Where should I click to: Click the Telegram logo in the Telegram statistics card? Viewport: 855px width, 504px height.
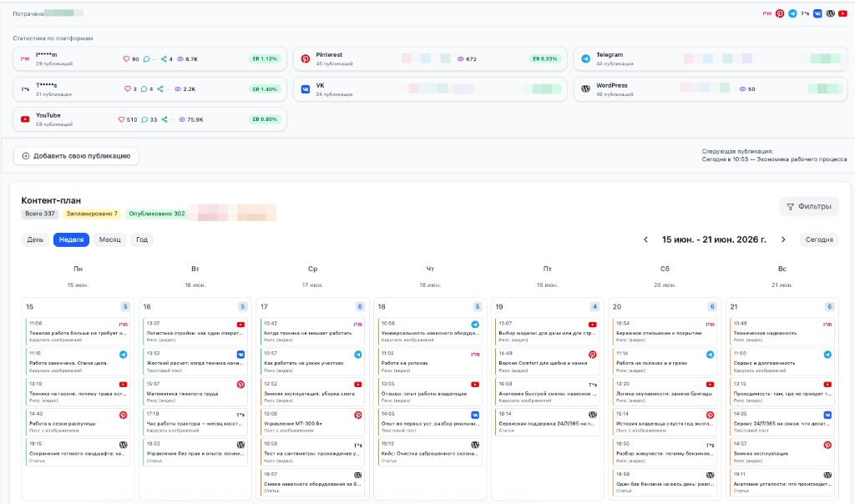point(585,59)
